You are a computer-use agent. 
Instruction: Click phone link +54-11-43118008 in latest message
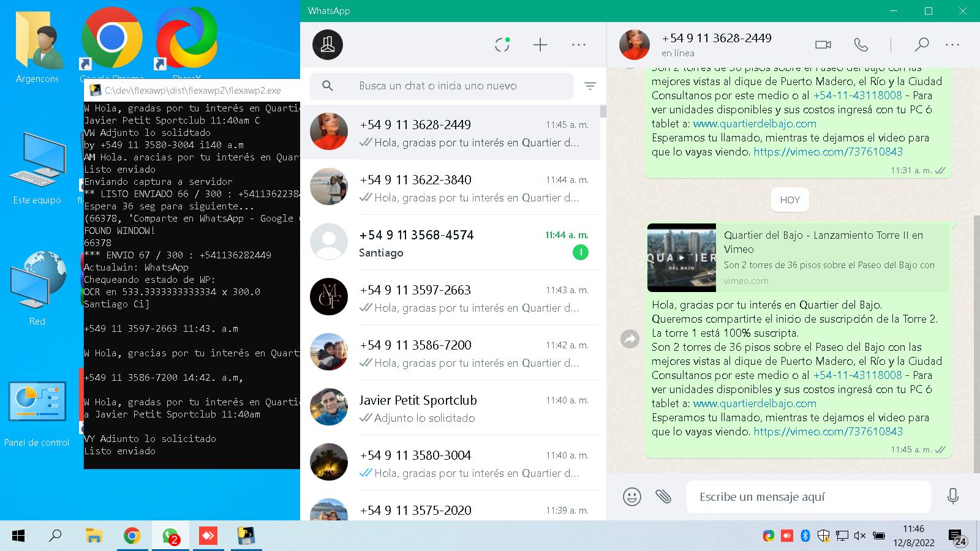coord(858,375)
